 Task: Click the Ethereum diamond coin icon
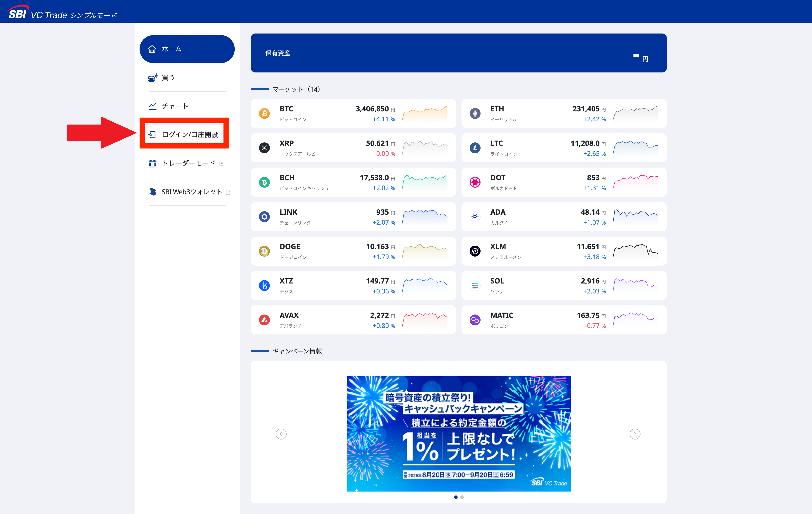tap(475, 114)
